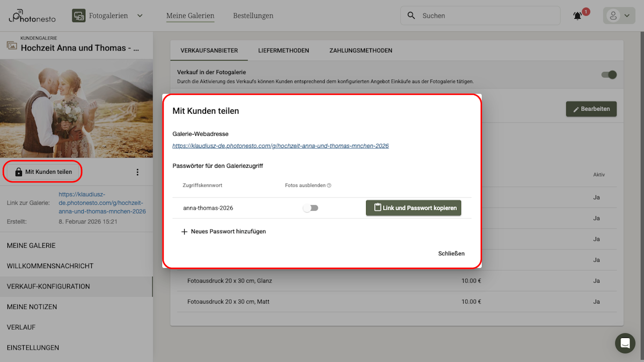Click the three-dot menu beside Mit Kunden teilen

pos(137,172)
